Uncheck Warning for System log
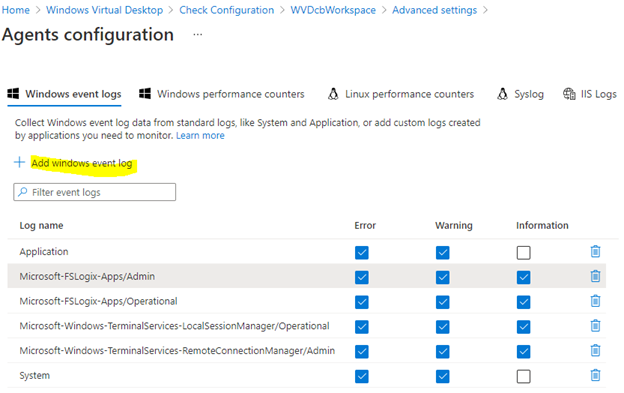The image size is (624, 393). coord(443,376)
